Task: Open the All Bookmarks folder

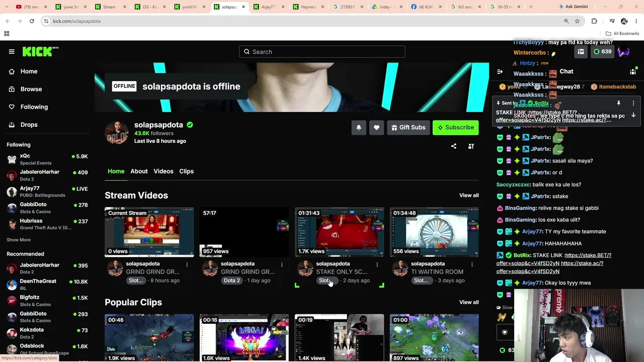Action: (x=622, y=34)
